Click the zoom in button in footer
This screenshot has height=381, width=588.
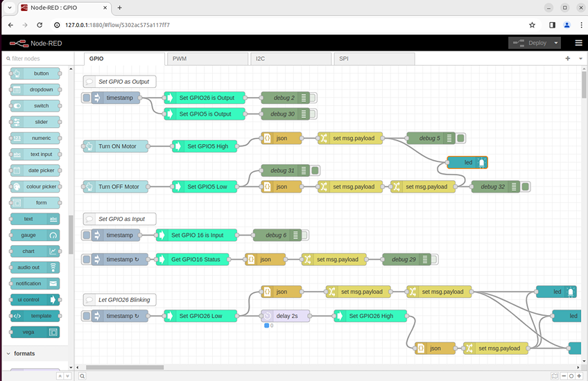click(x=579, y=376)
